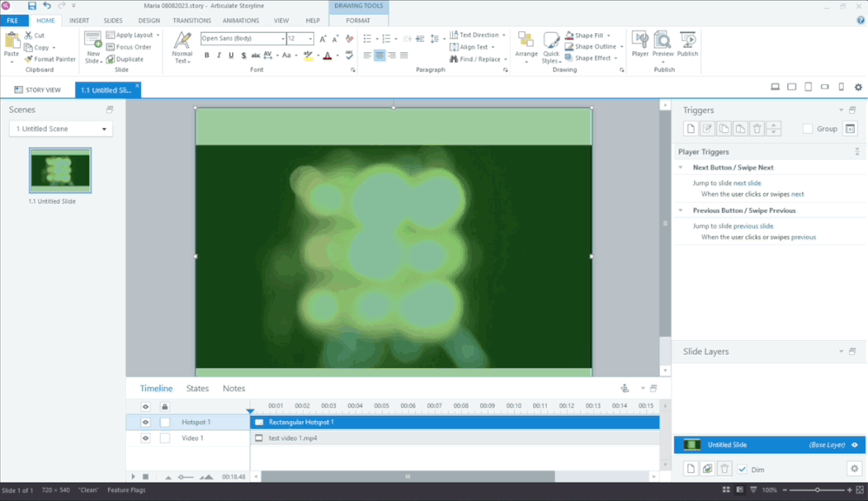
Task: Open the States tab
Action: pyautogui.click(x=197, y=389)
